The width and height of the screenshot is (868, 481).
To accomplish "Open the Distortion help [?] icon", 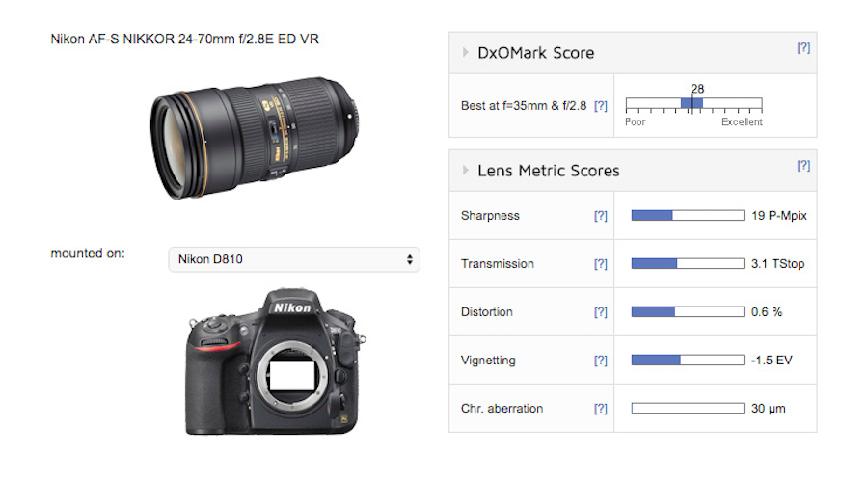I will [x=601, y=312].
